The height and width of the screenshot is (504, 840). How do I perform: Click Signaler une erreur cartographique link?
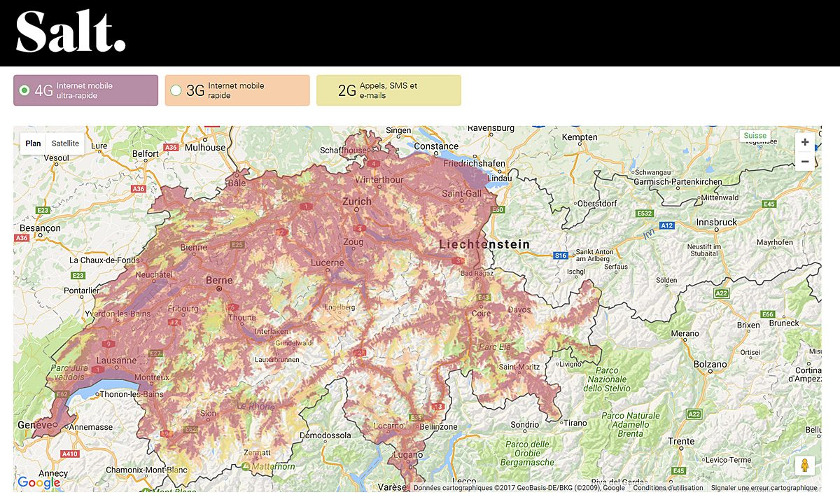click(764, 488)
